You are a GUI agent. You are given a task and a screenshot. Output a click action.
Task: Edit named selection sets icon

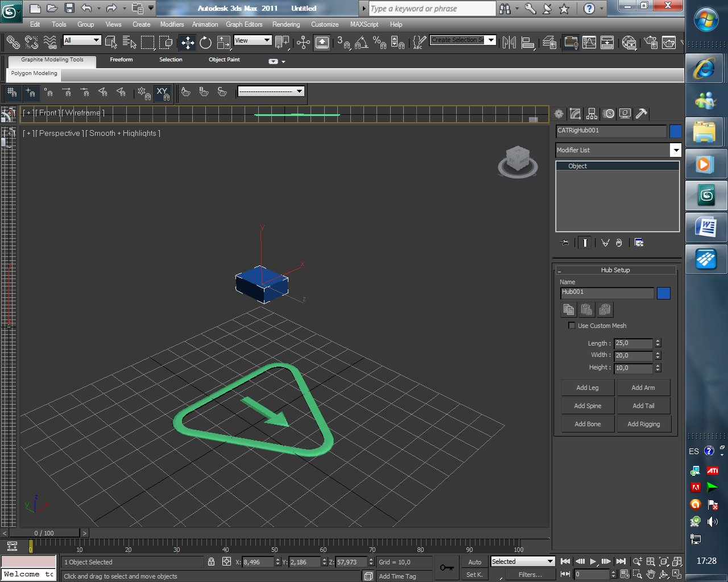click(x=419, y=43)
